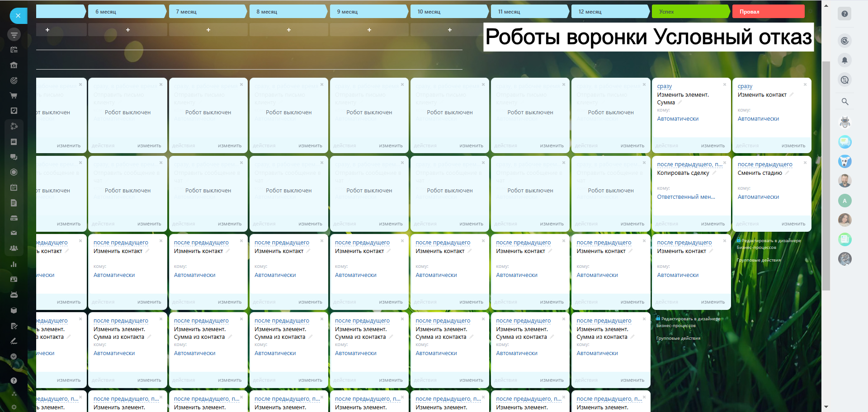Image resolution: width=868 pixels, height=412 pixels.
Task: Open the help question mark icon at top right
Action: pos(844,14)
